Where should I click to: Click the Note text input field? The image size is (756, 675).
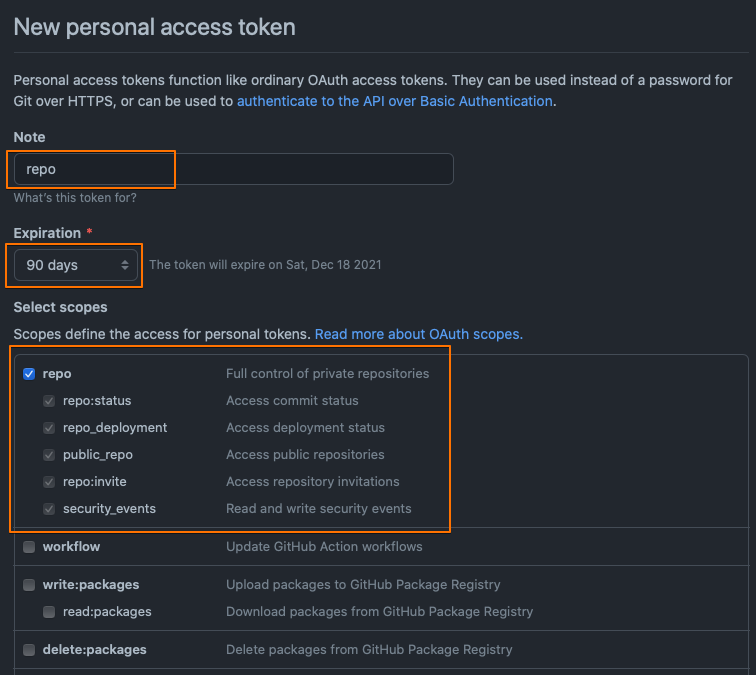click(x=234, y=169)
